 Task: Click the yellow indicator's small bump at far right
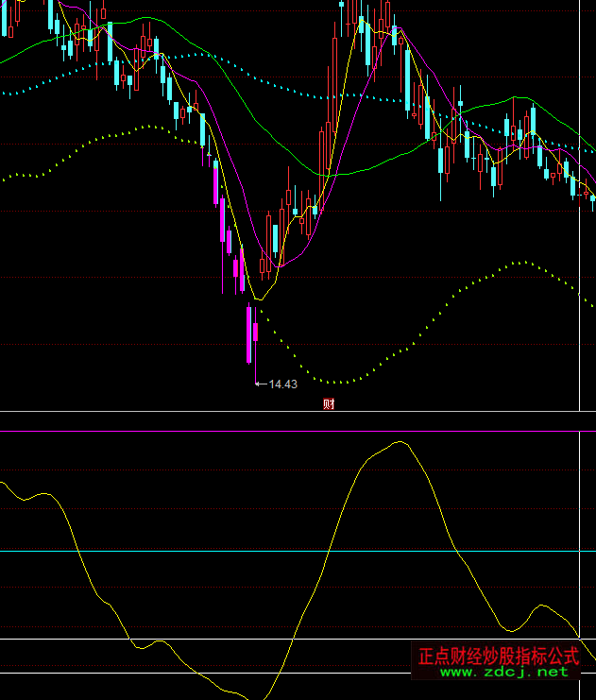click(x=540, y=606)
